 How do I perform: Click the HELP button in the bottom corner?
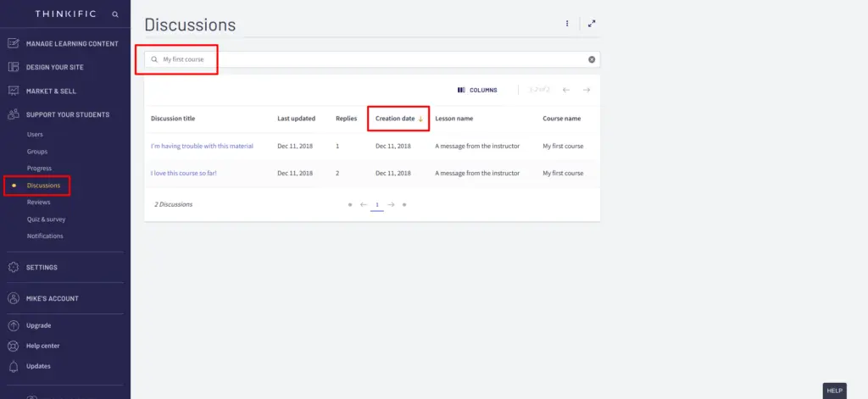(834, 391)
